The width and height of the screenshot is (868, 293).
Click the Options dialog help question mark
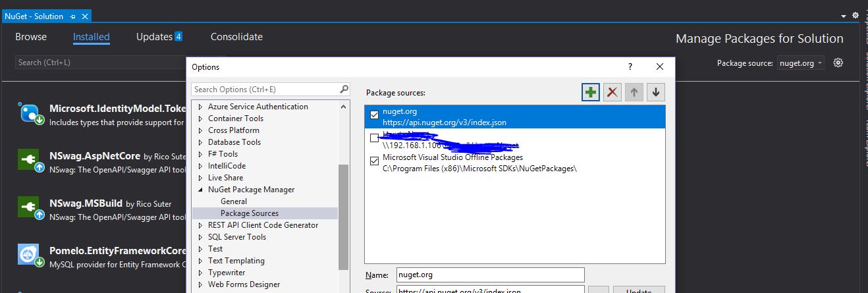(630, 67)
